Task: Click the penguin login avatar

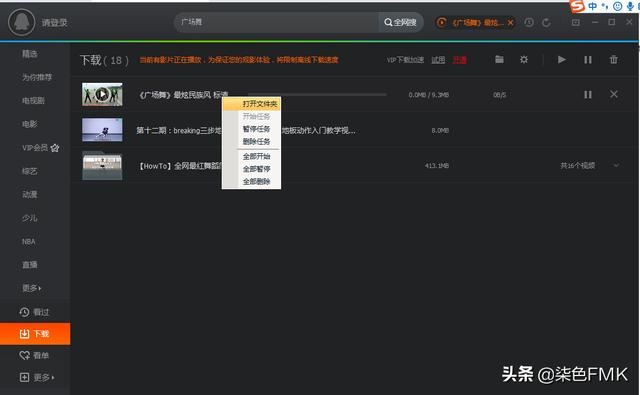Action: 21,22
